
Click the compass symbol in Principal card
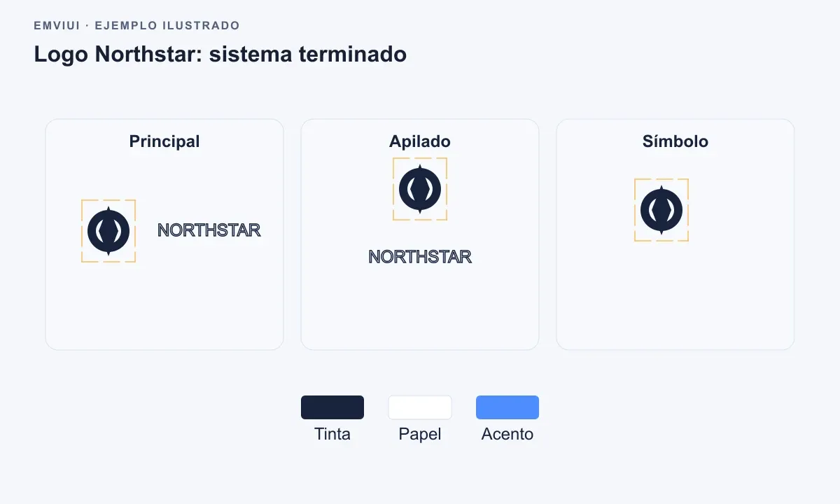[x=108, y=231]
